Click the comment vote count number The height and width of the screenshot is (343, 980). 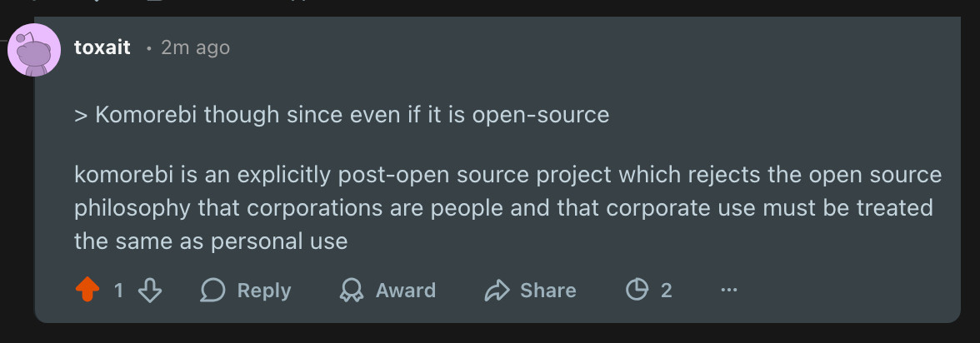[x=118, y=291]
